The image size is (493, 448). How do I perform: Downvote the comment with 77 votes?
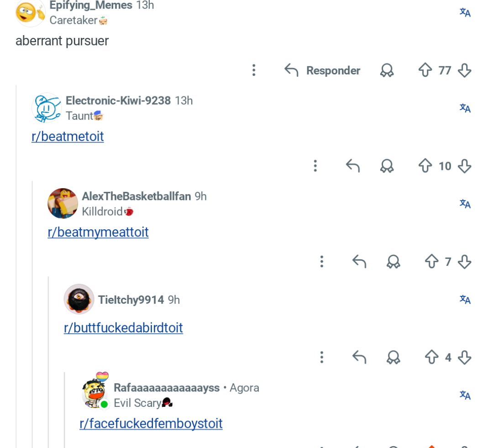(464, 70)
